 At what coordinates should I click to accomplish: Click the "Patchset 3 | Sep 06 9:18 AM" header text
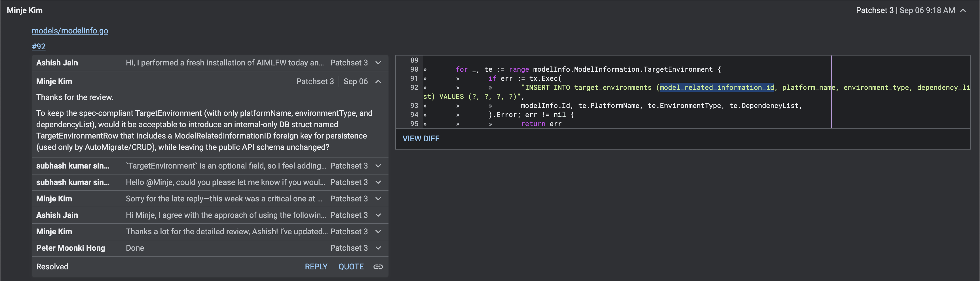pos(905,10)
